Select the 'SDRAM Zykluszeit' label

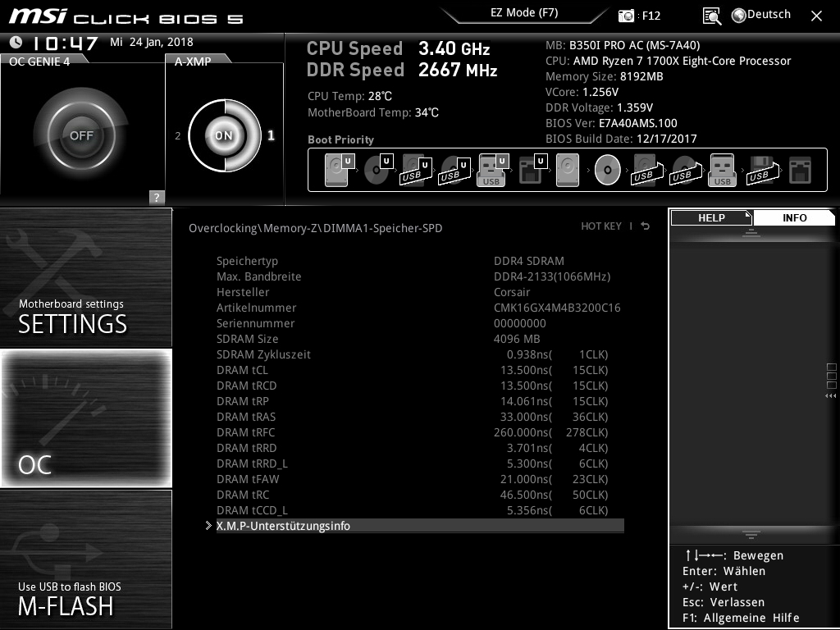click(x=263, y=354)
